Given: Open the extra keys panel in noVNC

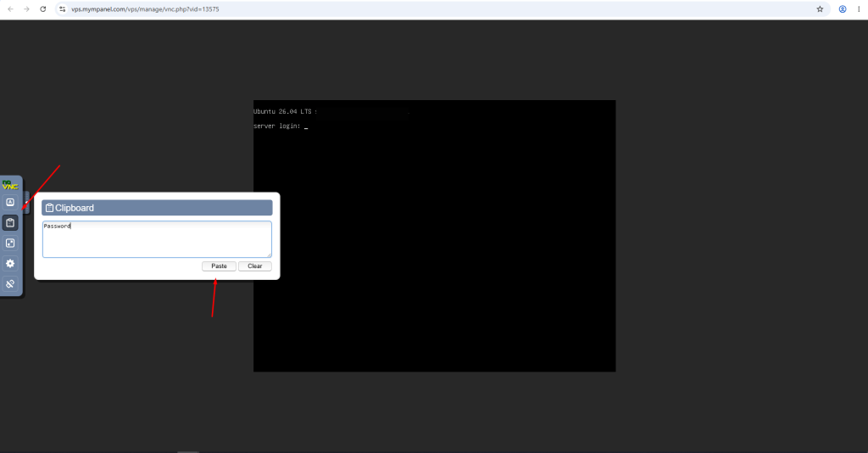Looking at the screenshot, I should click(x=10, y=202).
